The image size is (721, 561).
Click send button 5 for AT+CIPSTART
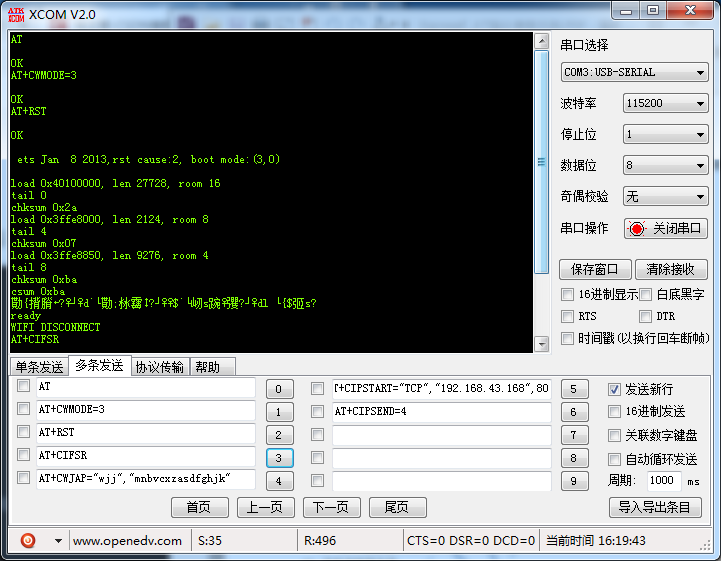(x=574, y=389)
